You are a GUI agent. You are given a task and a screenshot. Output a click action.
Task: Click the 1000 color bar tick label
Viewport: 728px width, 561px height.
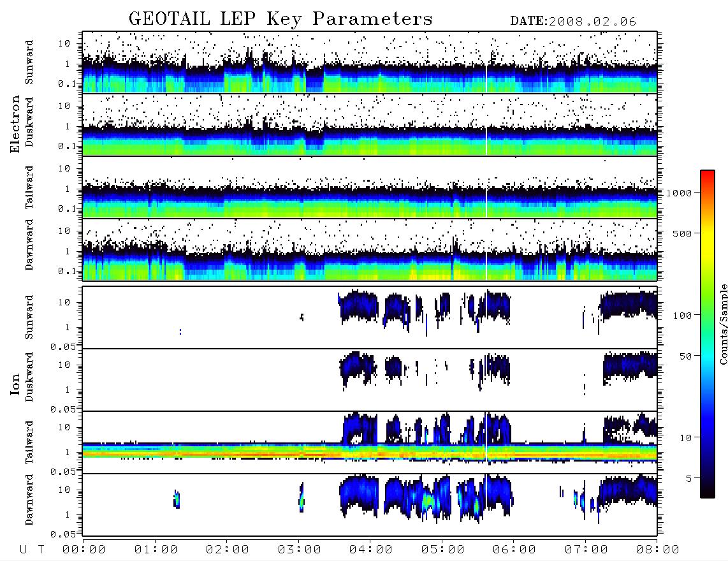(679, 193)
